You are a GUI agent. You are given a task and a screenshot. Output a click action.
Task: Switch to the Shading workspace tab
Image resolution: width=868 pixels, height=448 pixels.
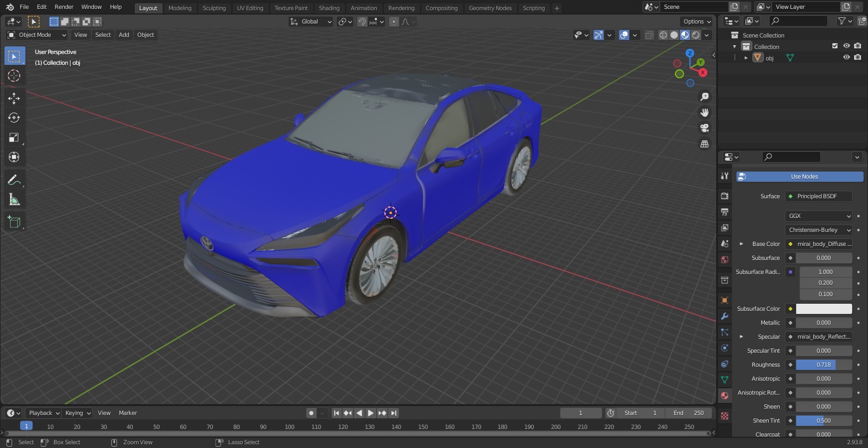(x=329, y=8)
